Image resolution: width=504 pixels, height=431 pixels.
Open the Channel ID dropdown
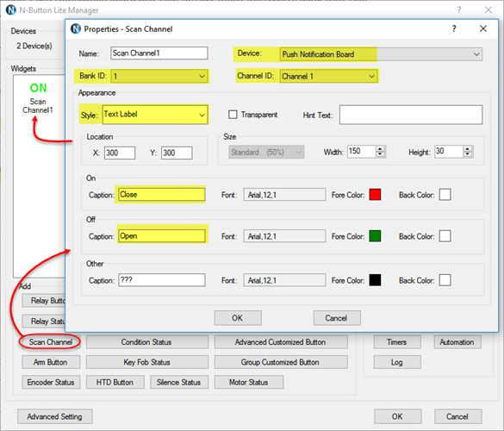point(371,76)
